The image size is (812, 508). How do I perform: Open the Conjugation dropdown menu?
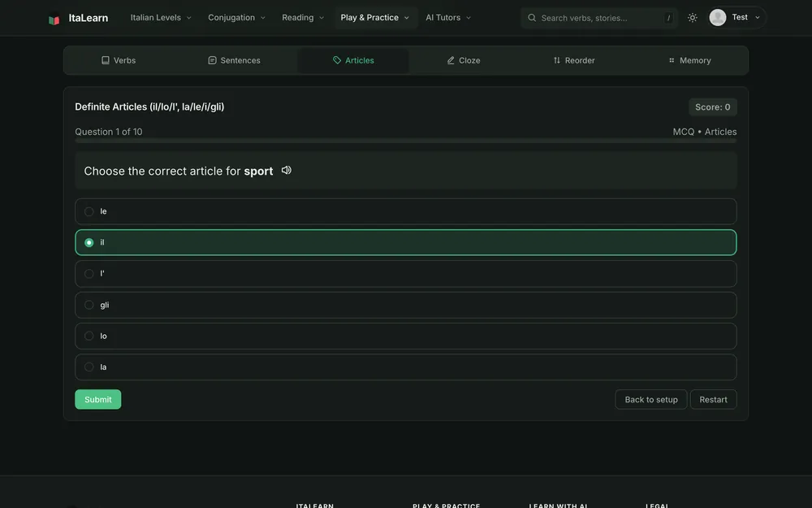coord(236,18)
